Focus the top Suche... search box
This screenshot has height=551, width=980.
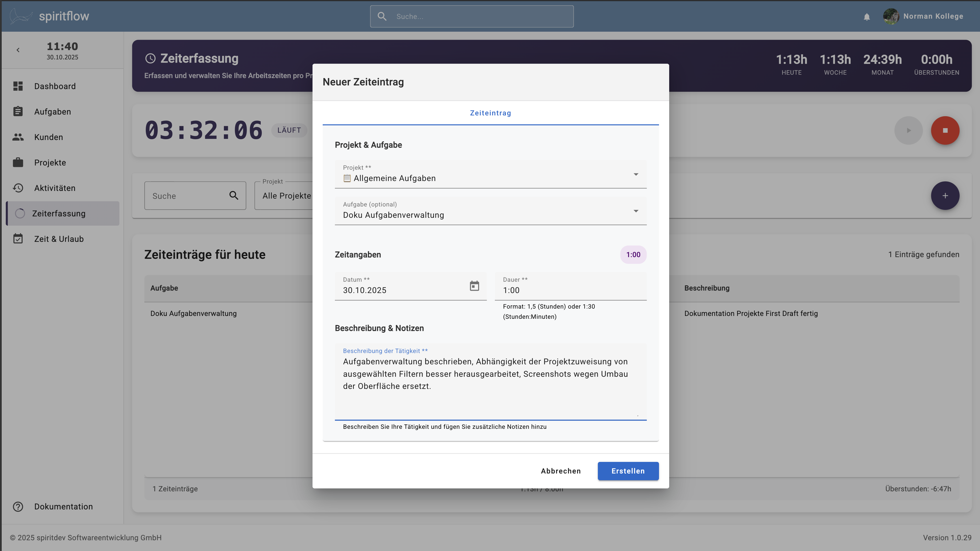pos(472,16)
